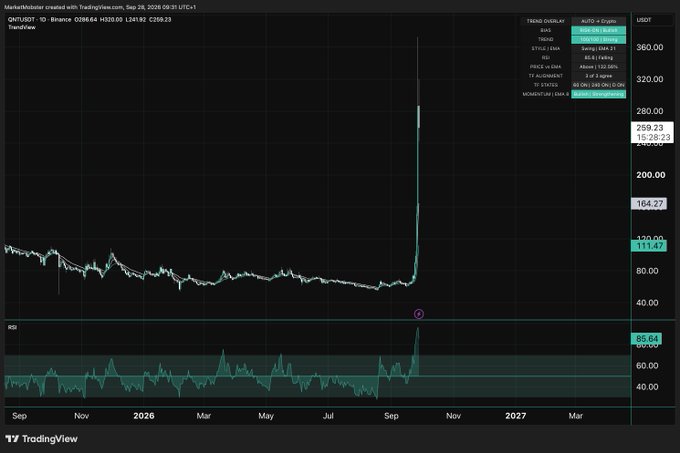Click 2026 on the time axis

coord(144,416)
